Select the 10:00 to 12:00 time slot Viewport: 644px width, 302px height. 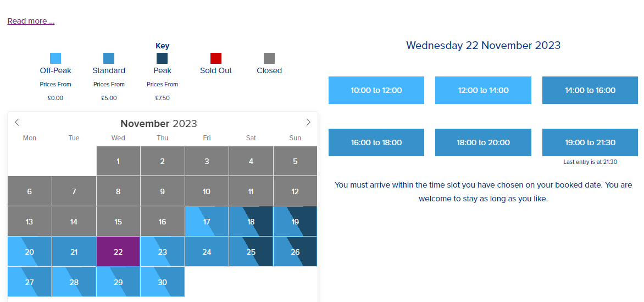tap(376, 90)
